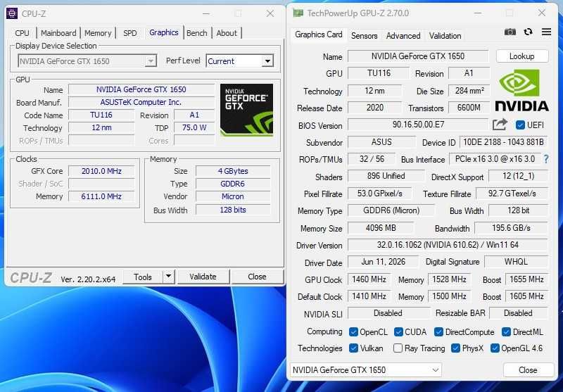Click the BIOS share/export arrow icon
This screenshot has height=392, width=563.
click(500, 125)
